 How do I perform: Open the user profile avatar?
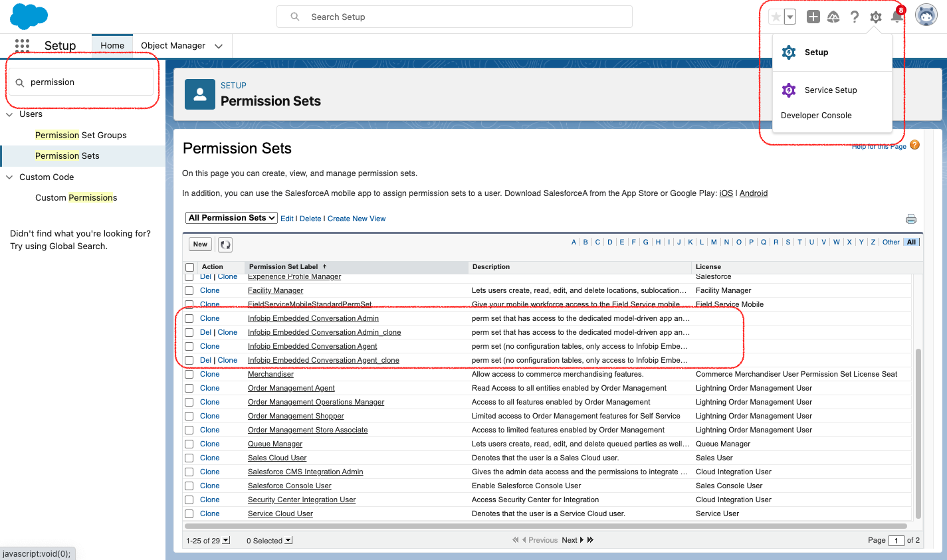click(x=926, y=15)
